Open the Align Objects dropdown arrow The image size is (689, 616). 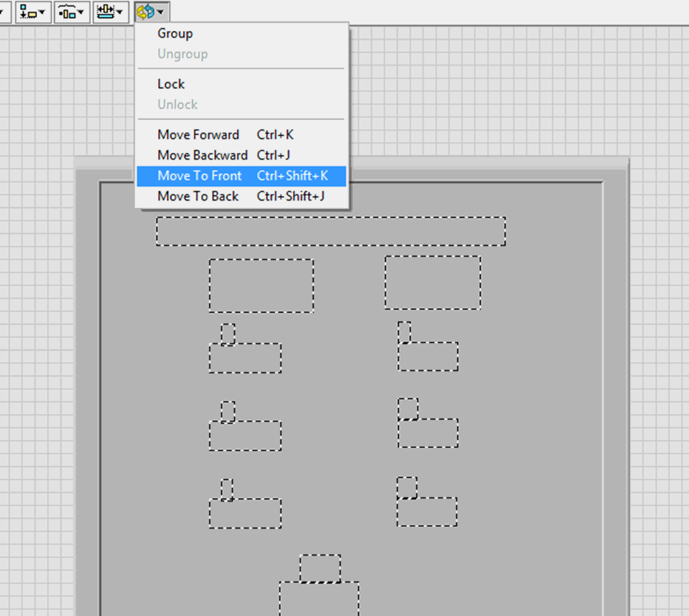[x=42, y=11]
